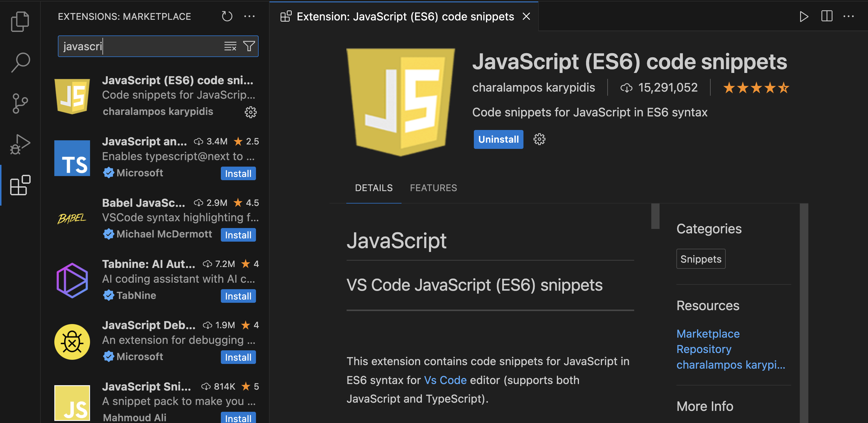
Task: Open the Marketplace resource link
Action: coord(708,334)
